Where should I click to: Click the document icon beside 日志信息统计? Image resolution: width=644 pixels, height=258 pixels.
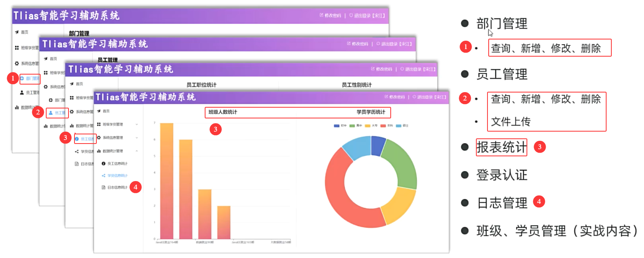tap(104, 187)
